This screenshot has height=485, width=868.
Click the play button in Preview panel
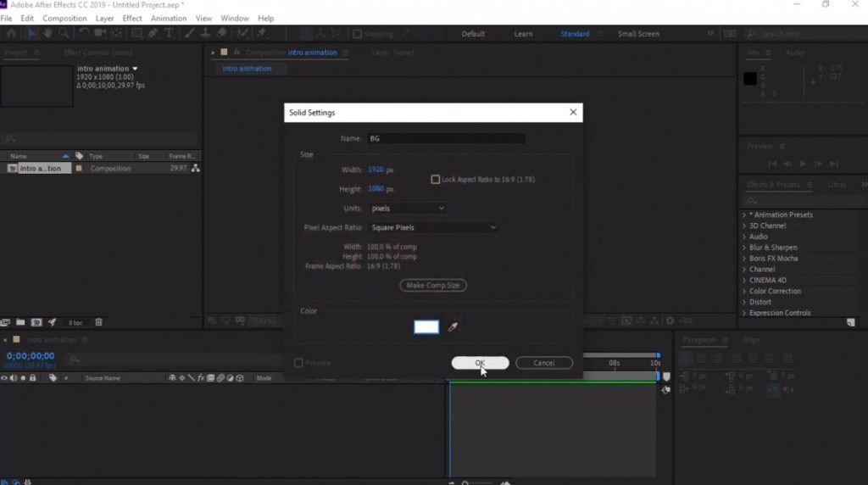click(803, 164)
